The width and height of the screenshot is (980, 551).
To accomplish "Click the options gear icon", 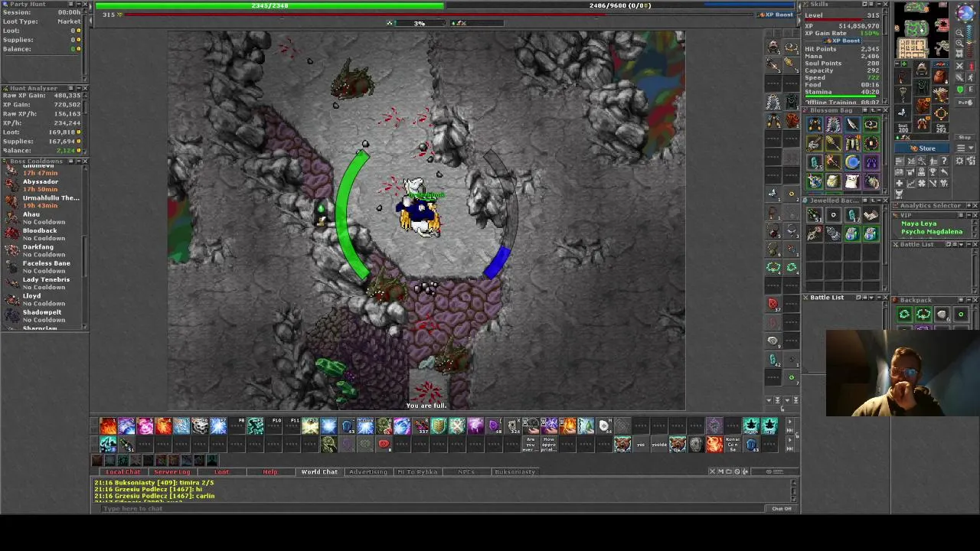I will pyautogui.click(x=959, y=160).
